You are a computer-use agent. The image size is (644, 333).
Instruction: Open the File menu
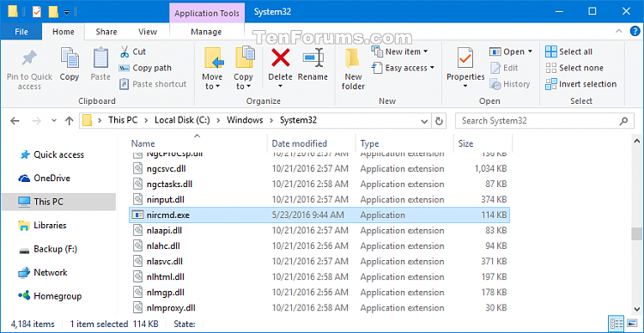coord(21,32)
